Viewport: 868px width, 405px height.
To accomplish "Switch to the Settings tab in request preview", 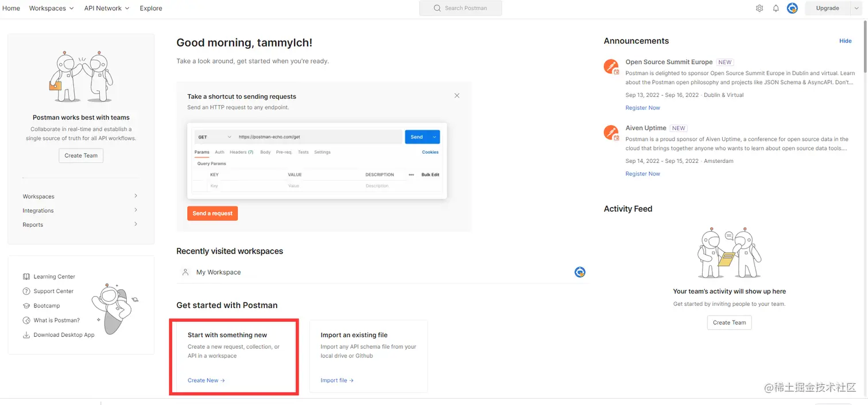I will (322, 152).
